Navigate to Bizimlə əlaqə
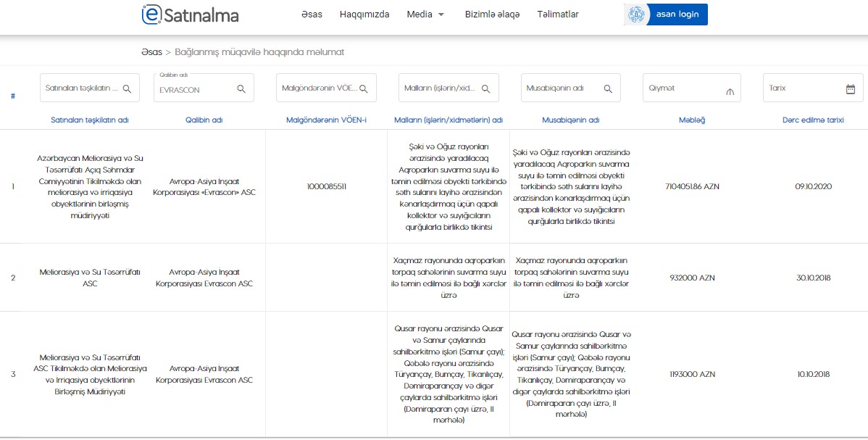 tap(492, 14)
